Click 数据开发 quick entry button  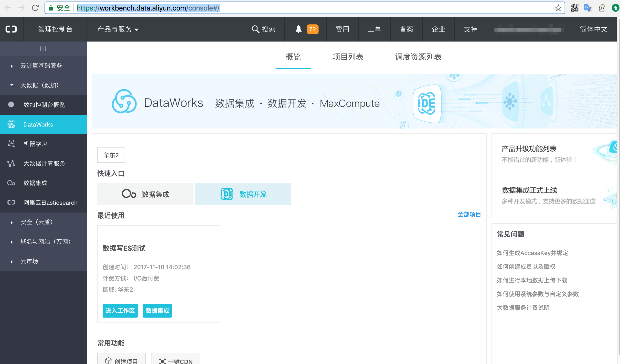(x=243, y=194)
